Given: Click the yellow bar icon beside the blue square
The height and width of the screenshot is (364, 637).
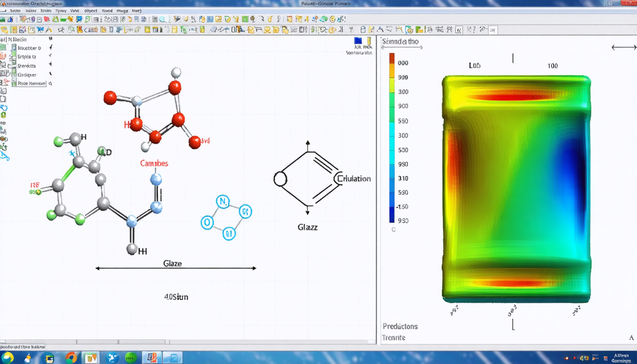Looking at the screenshot, I should tap(368, 41).
